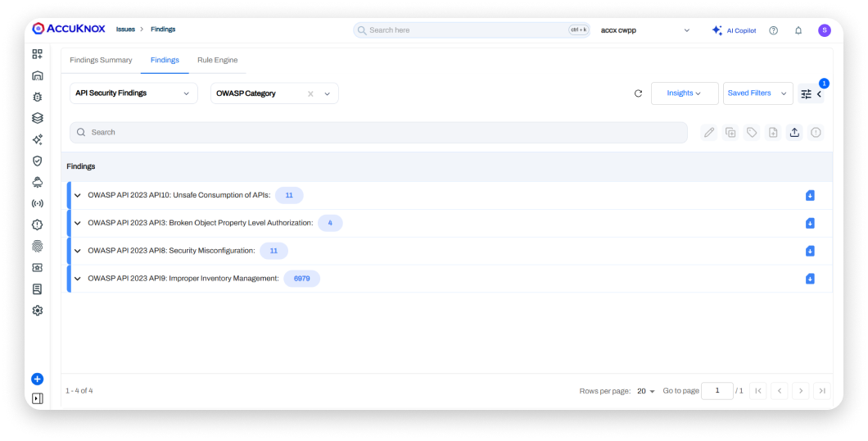Expand the API8 Security Misconfiguration row
868x441 pixels.
click(78, 251)
